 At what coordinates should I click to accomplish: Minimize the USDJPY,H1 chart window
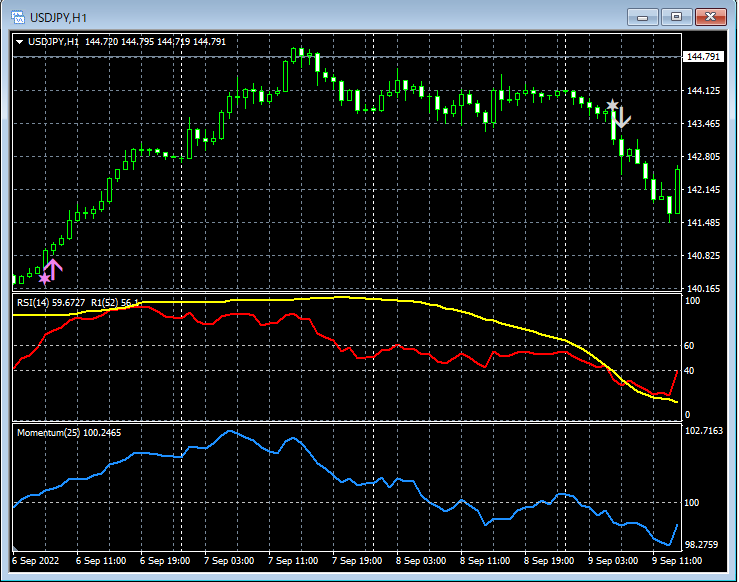(x=643, y=17)
